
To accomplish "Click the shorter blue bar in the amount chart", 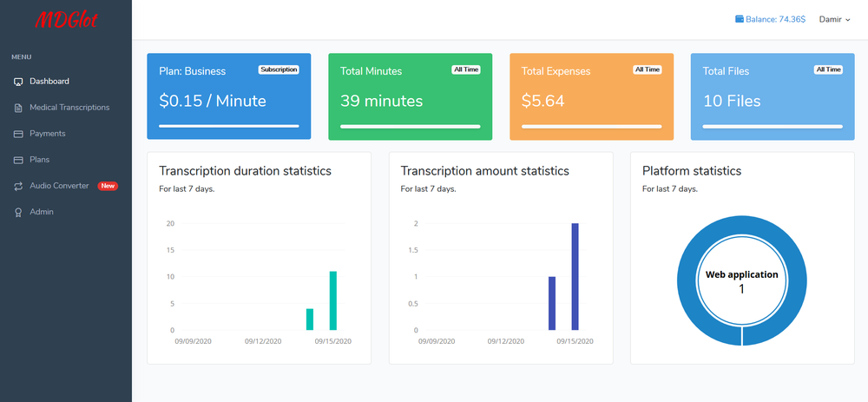I will [552, 303].
